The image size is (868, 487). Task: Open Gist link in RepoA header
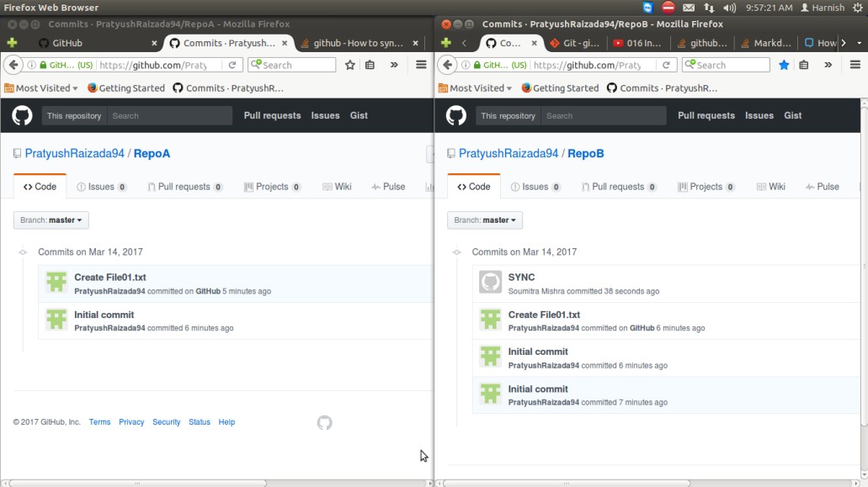pyautogui.click(x=359, y=115)
